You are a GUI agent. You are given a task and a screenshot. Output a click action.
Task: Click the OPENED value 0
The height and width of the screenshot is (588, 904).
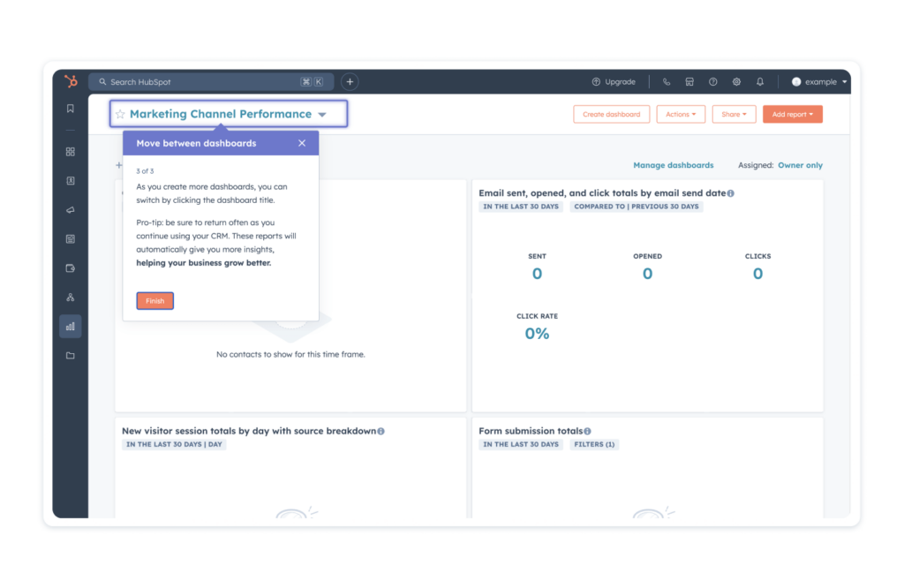pos(647,274)
